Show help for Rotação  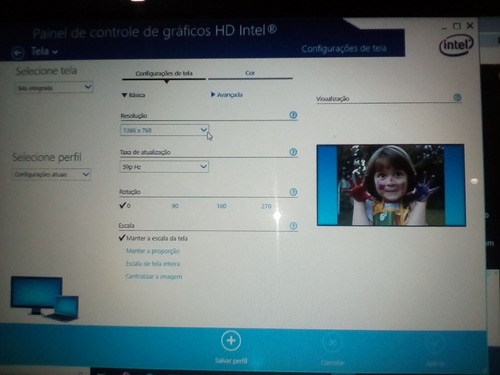[x=293, y=192]
